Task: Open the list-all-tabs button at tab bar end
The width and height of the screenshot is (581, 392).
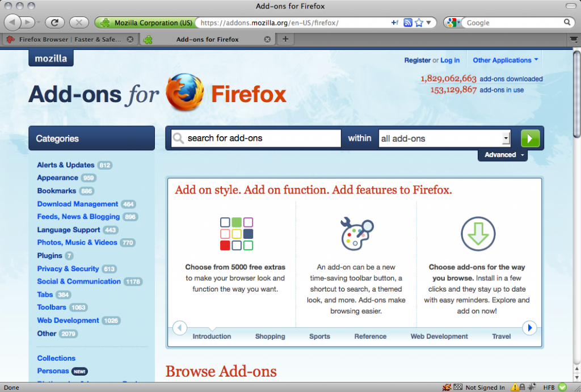Action: [x=574, y=39]
